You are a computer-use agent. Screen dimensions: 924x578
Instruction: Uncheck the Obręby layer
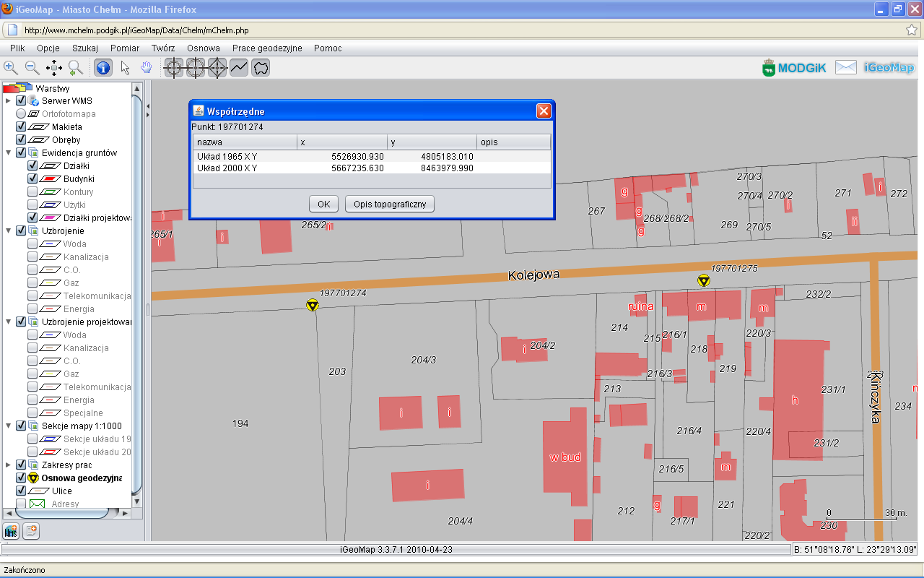tap(21, 140)
